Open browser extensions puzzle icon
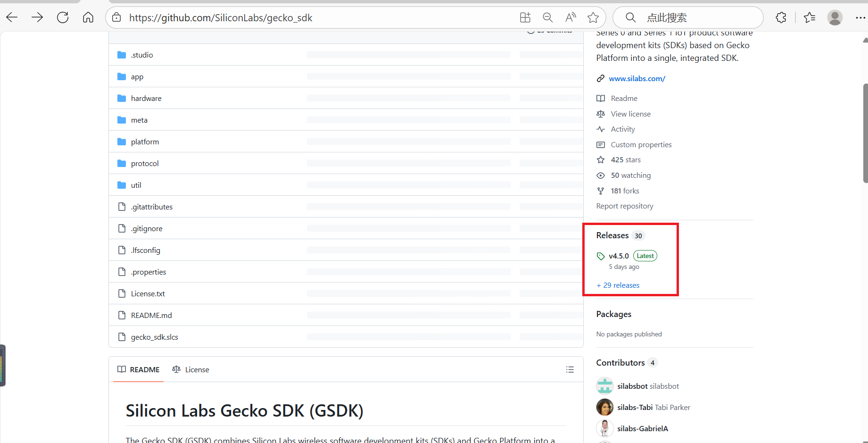The height and width of the screenshot is (443, 868). coord(781,18)
